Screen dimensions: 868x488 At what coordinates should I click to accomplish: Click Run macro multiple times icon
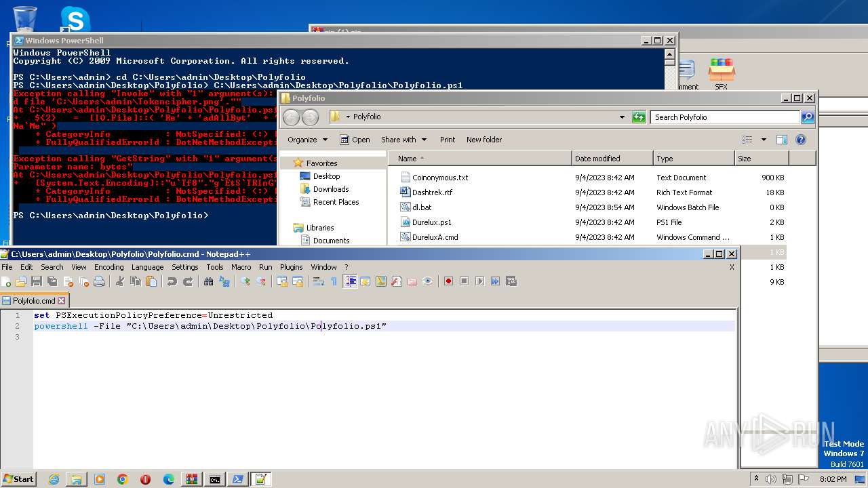(x=495, y=281)
